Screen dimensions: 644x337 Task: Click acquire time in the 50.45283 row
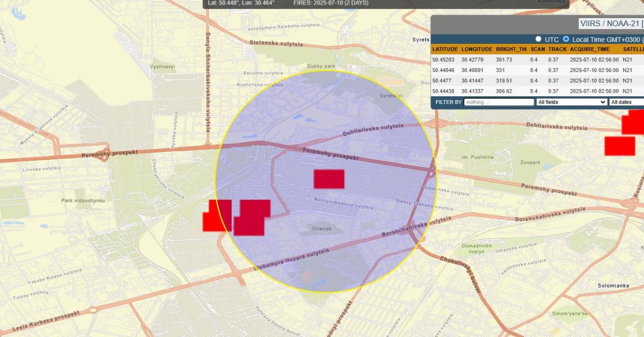click(x=594, y=59)
